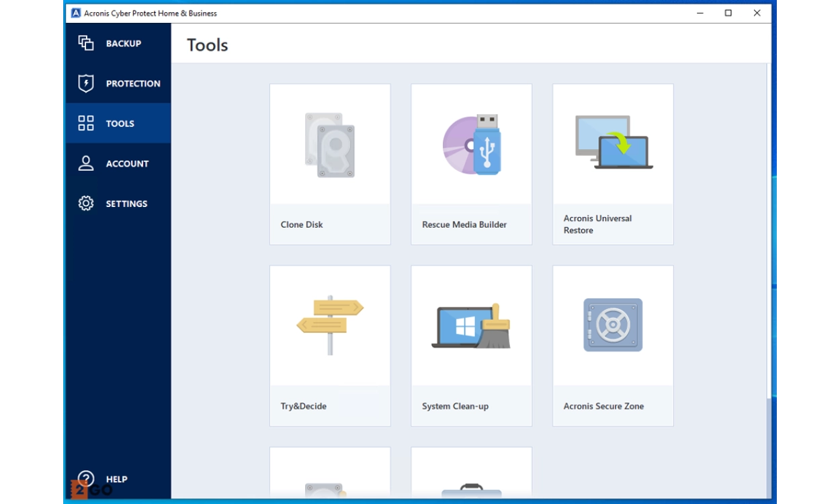
Task: Click the Backup sidebar icon
Action: [x=86, y=43]
